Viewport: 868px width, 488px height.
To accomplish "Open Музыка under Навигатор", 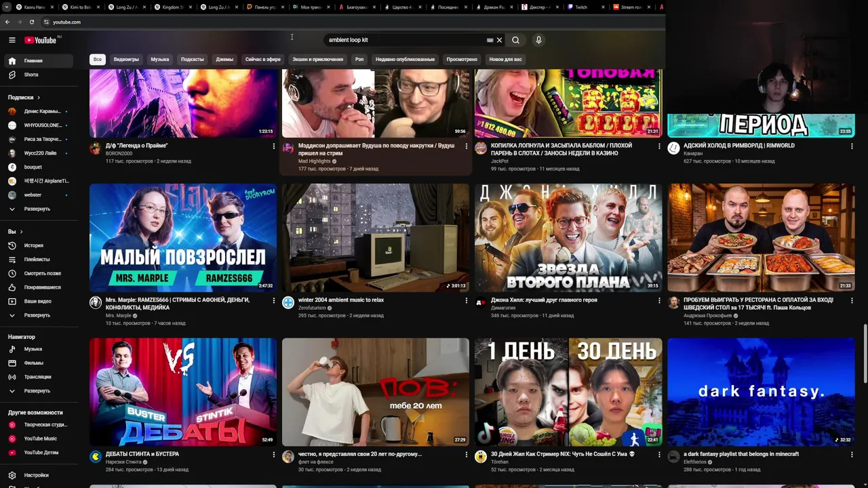I will tap(39, 349).
